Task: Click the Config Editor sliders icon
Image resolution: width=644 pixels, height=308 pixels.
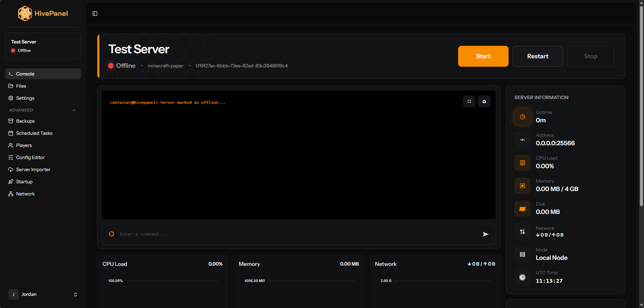Action: (x=11, y=157)
